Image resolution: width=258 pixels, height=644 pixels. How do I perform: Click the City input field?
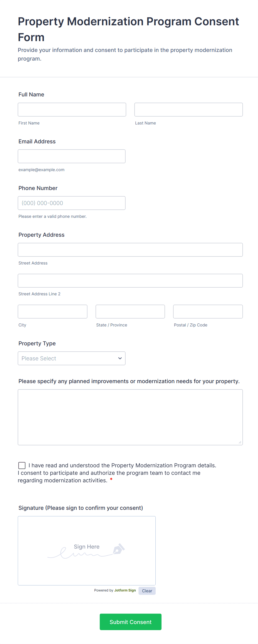[x=52, y=312]
